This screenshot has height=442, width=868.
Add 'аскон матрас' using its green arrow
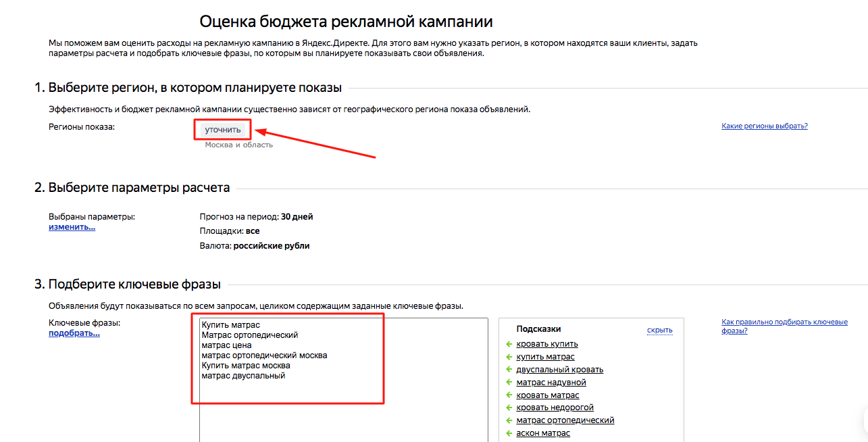tap(509, 433)
